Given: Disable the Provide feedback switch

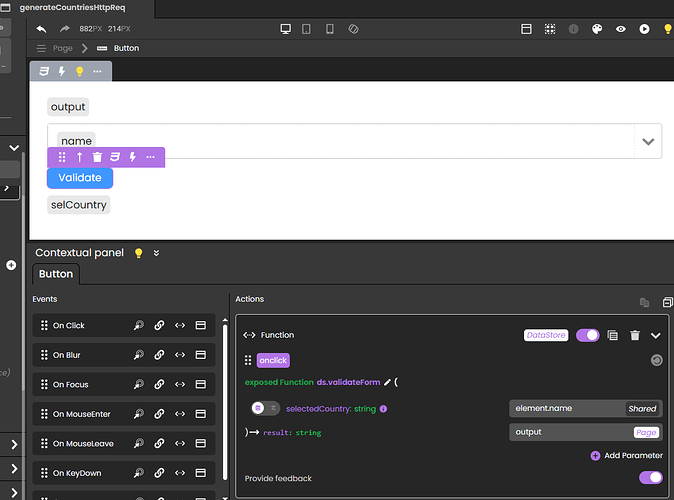Looking at the screenshot, I should point(650,478).
